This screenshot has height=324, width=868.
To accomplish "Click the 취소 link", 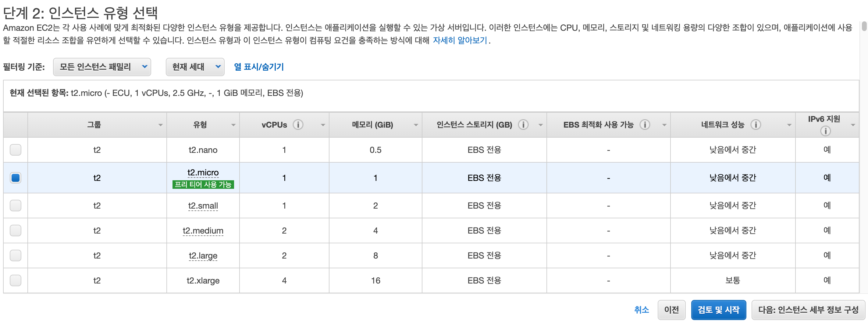I will [x=641, y=310].
